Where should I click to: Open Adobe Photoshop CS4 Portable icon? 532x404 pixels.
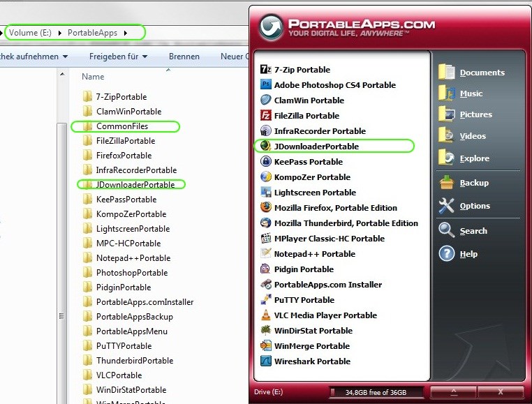266,84
